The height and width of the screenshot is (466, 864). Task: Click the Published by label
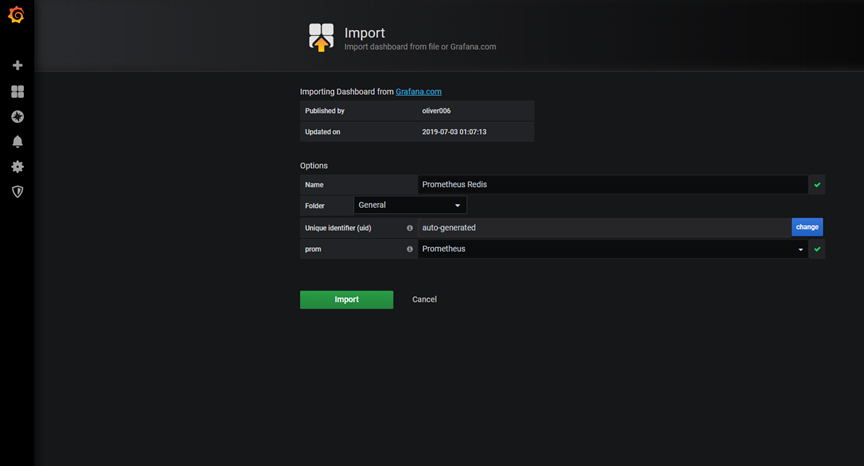pyautogui.click(x=325, y=111)
